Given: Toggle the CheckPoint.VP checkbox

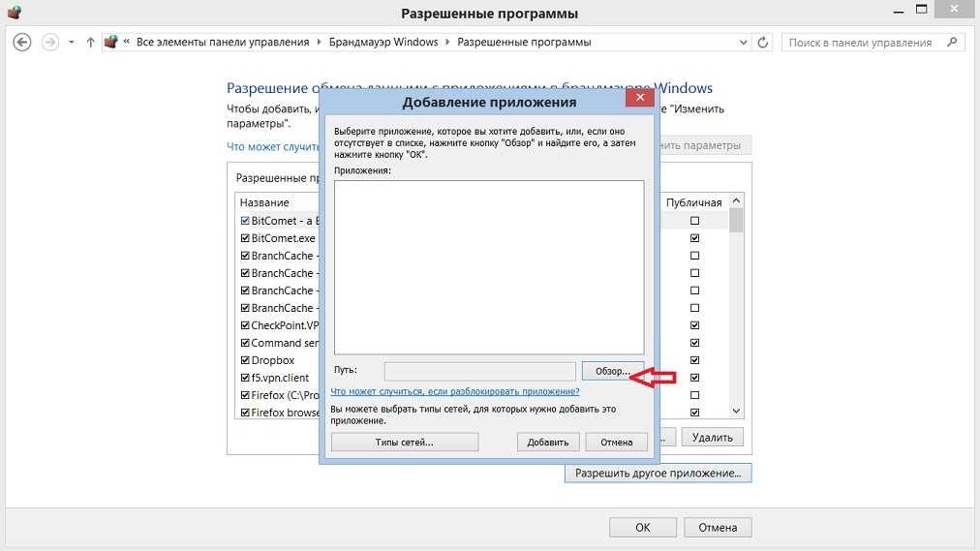Looking at the screenshot, I should tap(245, 325).
